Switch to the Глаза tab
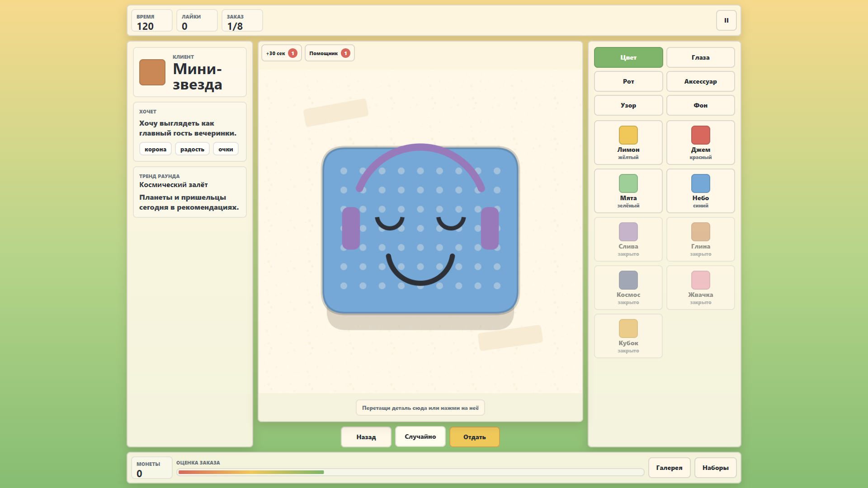Viewport: 868px width, 488px height. (700, 57)
